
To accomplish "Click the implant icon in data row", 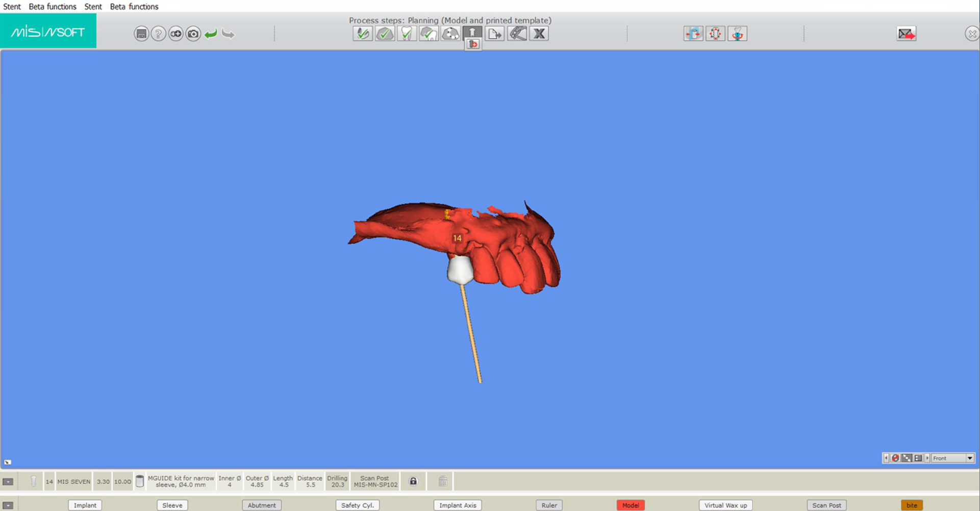I will [33, 481].
